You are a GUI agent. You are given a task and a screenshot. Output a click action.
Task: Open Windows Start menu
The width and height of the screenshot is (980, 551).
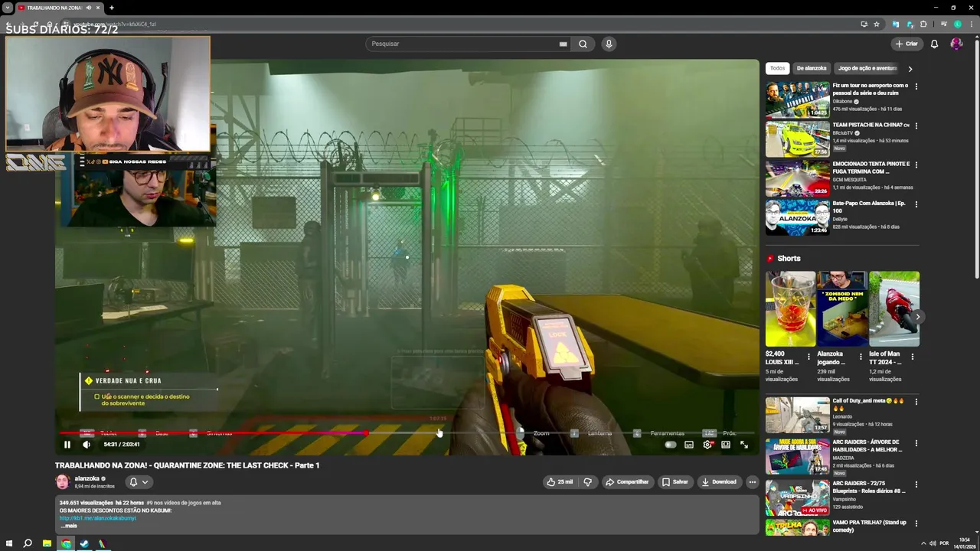coord(8,543)
